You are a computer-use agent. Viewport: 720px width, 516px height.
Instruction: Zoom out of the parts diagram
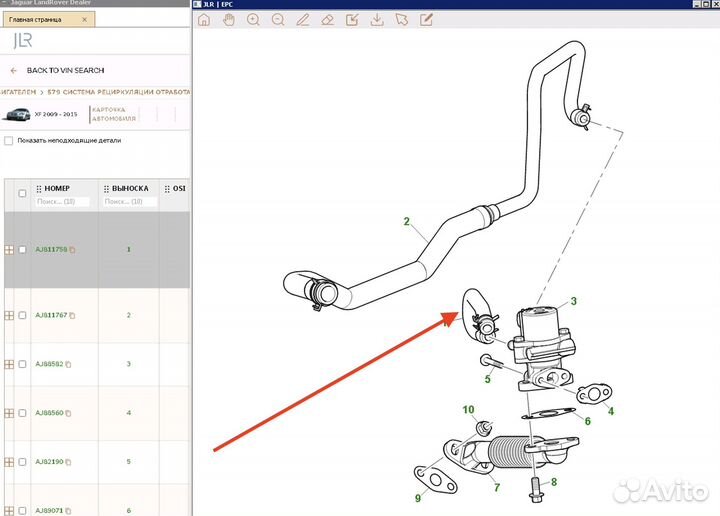(278, 20)
